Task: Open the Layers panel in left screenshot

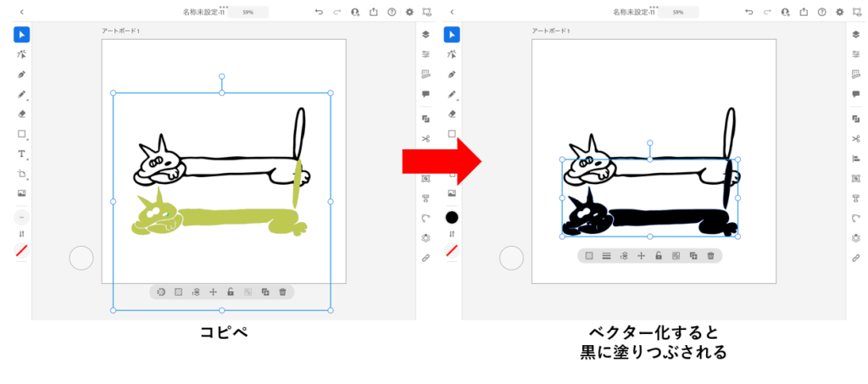Action: 426,34
